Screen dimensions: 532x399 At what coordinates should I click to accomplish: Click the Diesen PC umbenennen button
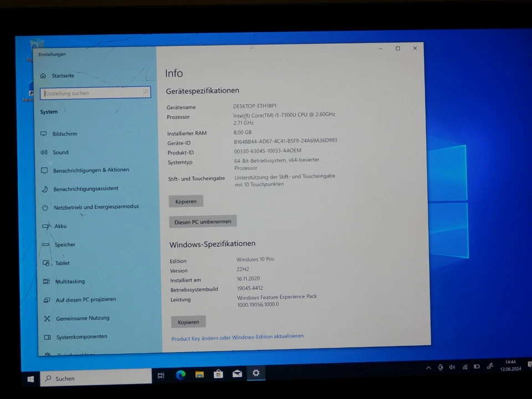point(203,221)
